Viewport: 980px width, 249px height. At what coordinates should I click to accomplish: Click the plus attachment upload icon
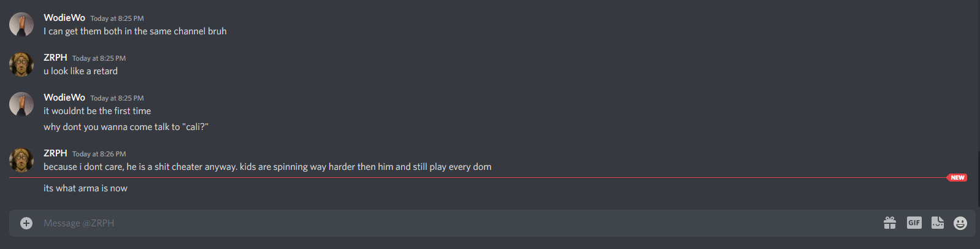[x=26, y=223]
